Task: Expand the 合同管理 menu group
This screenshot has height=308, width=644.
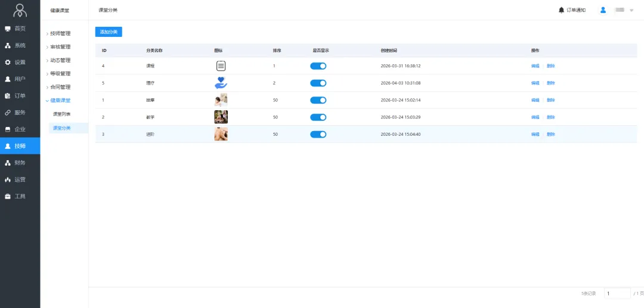Action: (x=60, y=87)
